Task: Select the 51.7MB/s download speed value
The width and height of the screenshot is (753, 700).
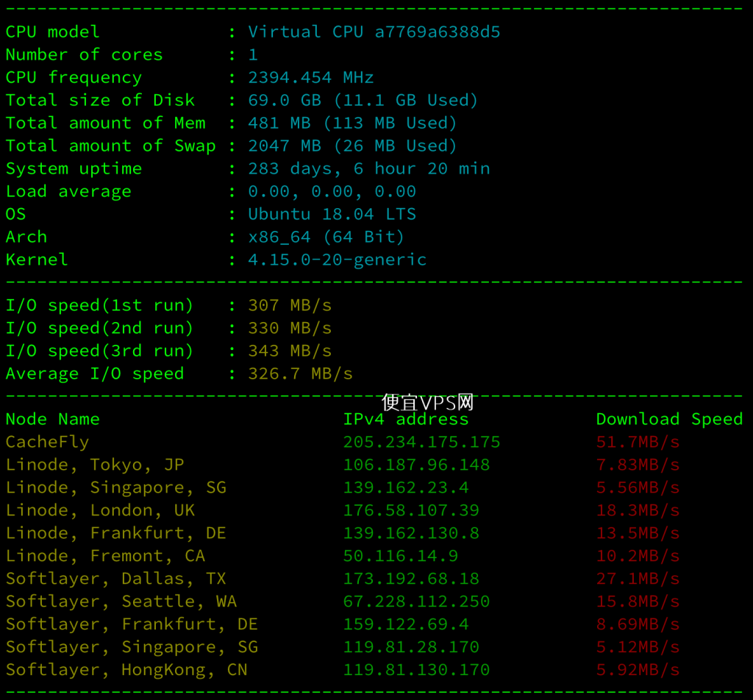Action: click(638, 442)
